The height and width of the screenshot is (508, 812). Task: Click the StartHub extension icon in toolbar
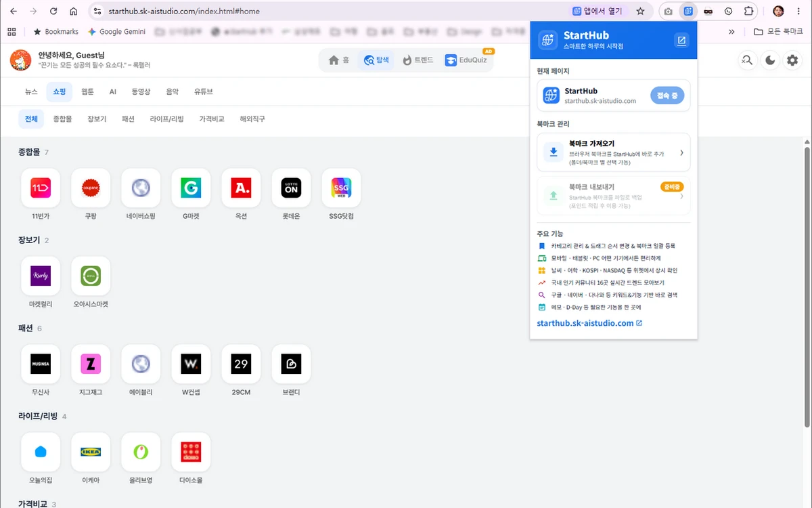pos(689,12)
